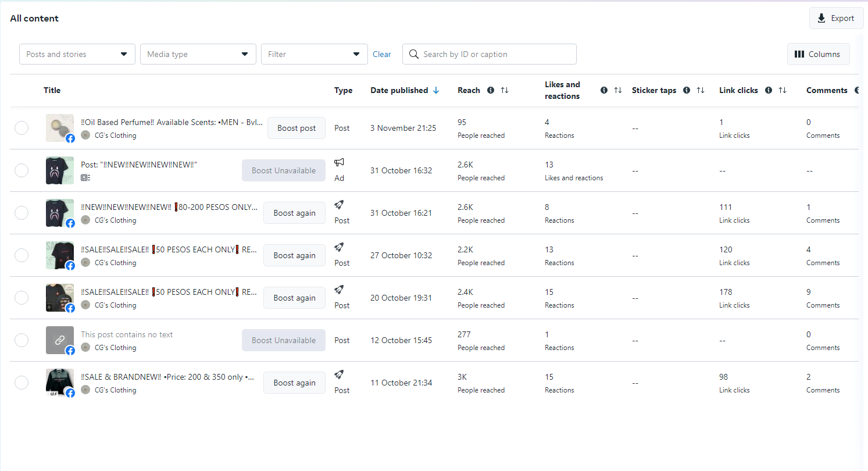Image resolution: width=868 pixels, height=471 pixels.
Task: Select the Oil Based Perfume post row
Action: pos(22,128)
